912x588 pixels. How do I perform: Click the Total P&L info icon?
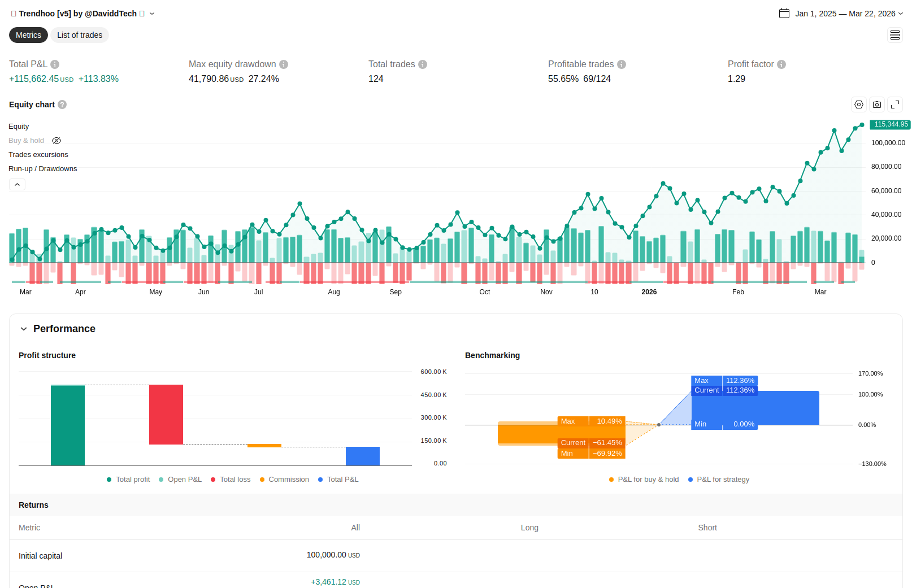click(x=55, y=64)
